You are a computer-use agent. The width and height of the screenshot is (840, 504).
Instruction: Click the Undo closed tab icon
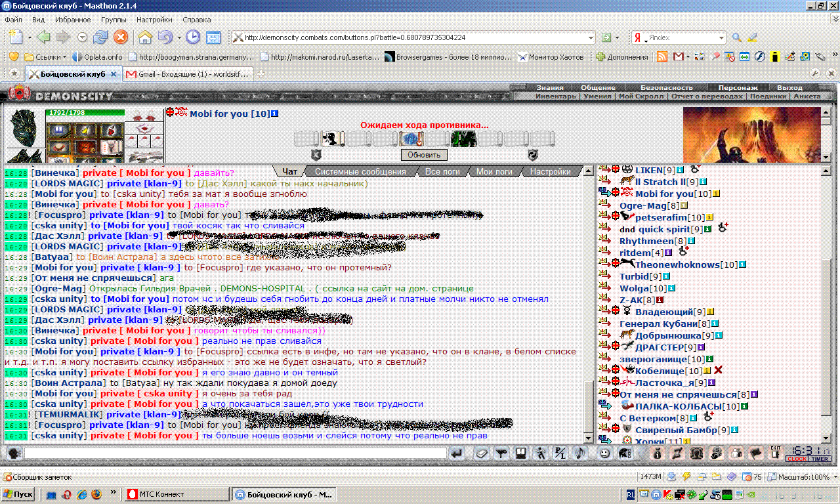click(x=165, y=37)
